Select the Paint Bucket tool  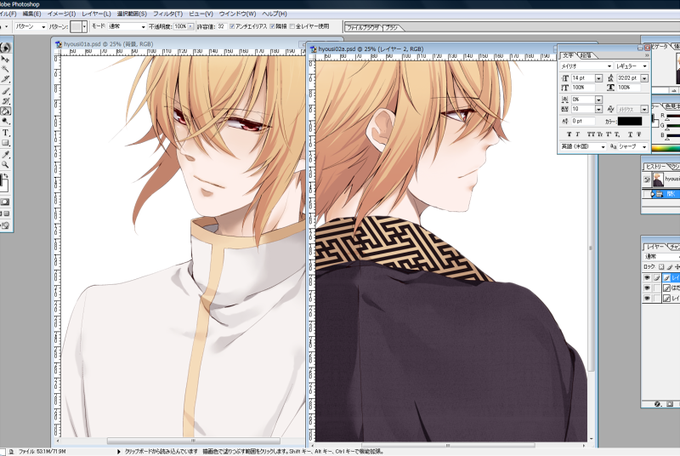[5, 112]
